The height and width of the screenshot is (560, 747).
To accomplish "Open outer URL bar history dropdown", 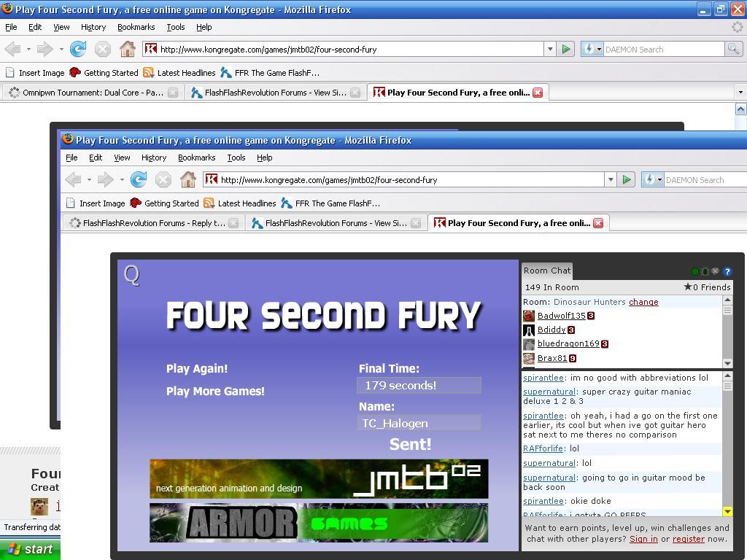I will pyautogui.click(x=550, y=49).
